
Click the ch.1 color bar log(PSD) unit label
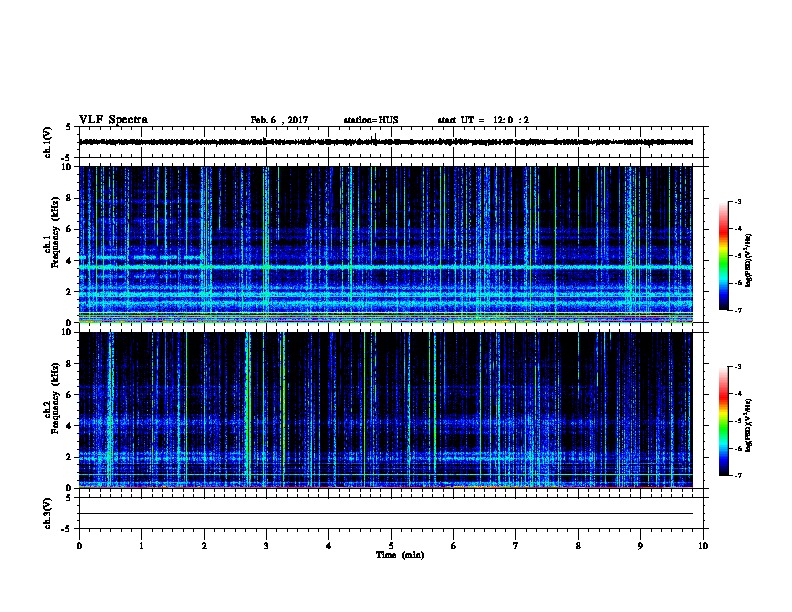coord(748,261)
